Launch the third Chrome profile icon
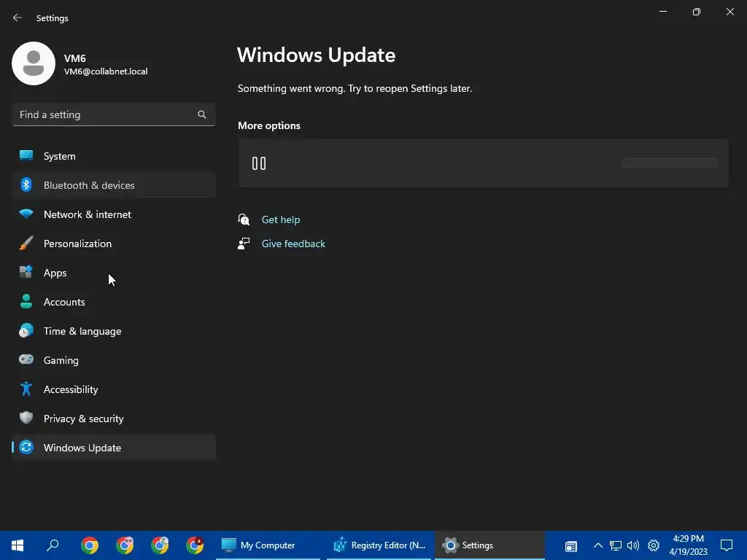Screen dimensions: 747x560 pos(160,545)
